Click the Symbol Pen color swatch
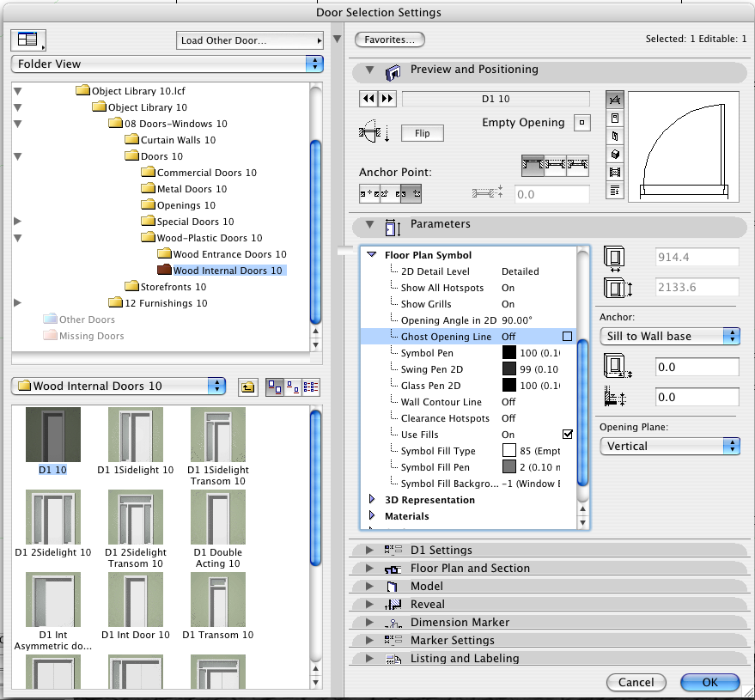 (x=509, y=353)
